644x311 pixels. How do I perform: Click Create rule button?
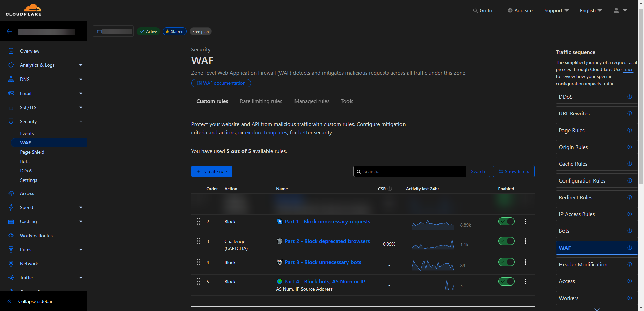(x=212, y=171)
